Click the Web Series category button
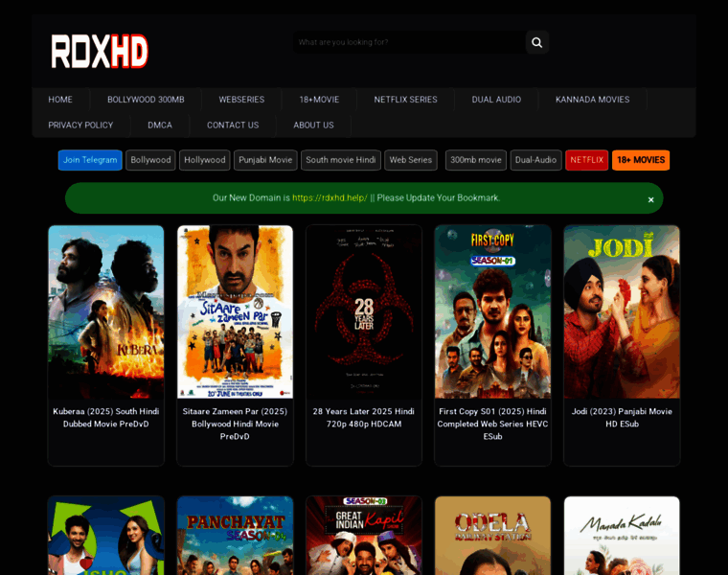This screenshot has width=728, height=575. coord(410,160)
